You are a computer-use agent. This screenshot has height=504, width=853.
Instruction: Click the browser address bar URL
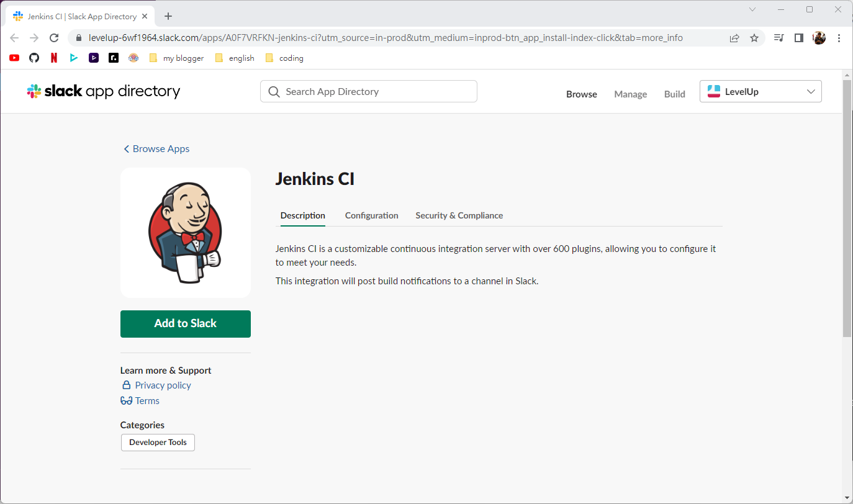tap(385, 38)
